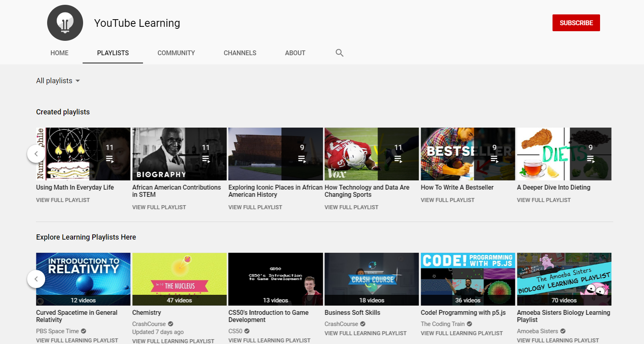Click verified checkmark next to The Coding Train
Viewport: 644px width, 344px height.
[x=469, y=324]
